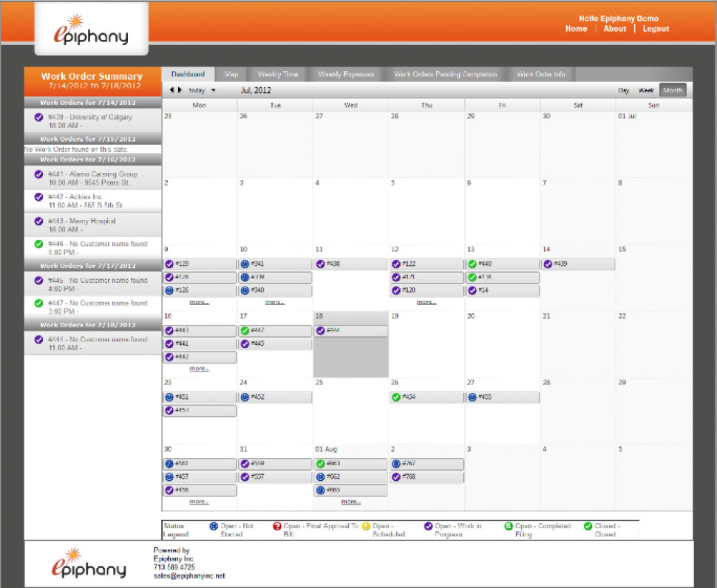The width and height of the screenshot is (717, 588).
Task: Click the blue status icon of #457
Action: [169, 477]
